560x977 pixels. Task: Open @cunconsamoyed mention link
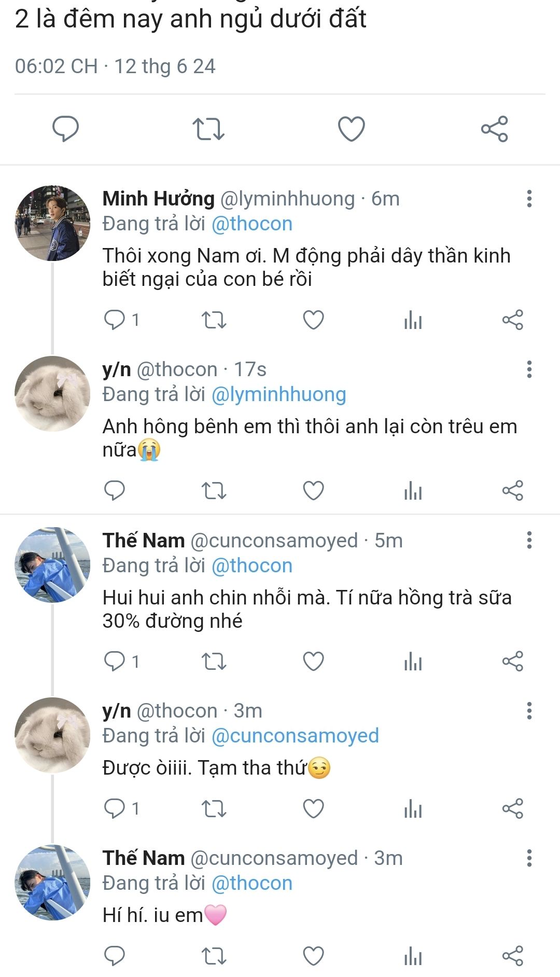(295, 736)
